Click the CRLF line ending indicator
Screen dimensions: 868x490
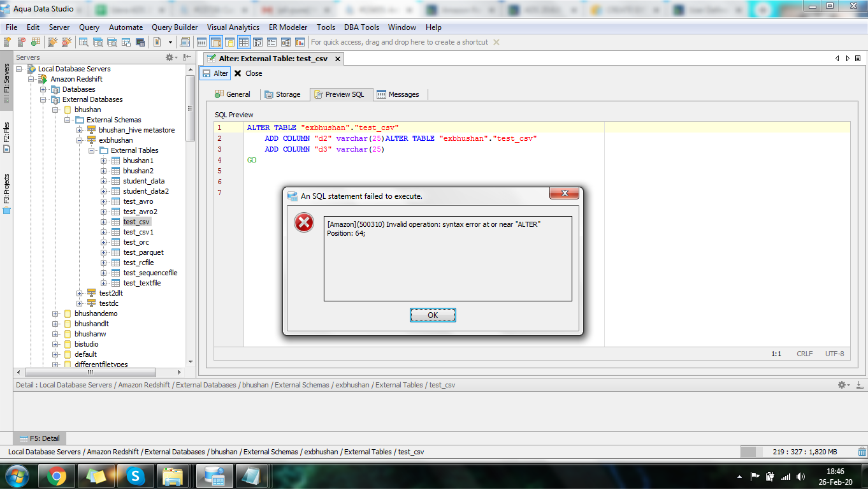[804, 354]
